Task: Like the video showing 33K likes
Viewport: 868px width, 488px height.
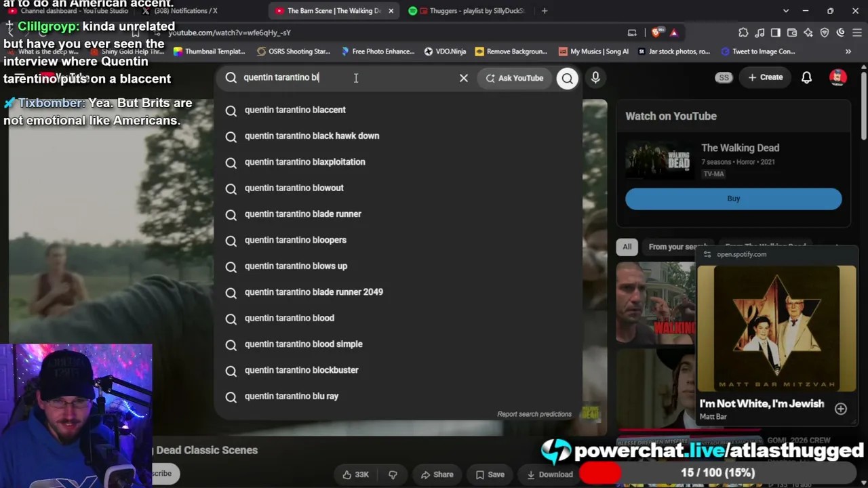Action: pyautogui.click(x=355, y=474)
